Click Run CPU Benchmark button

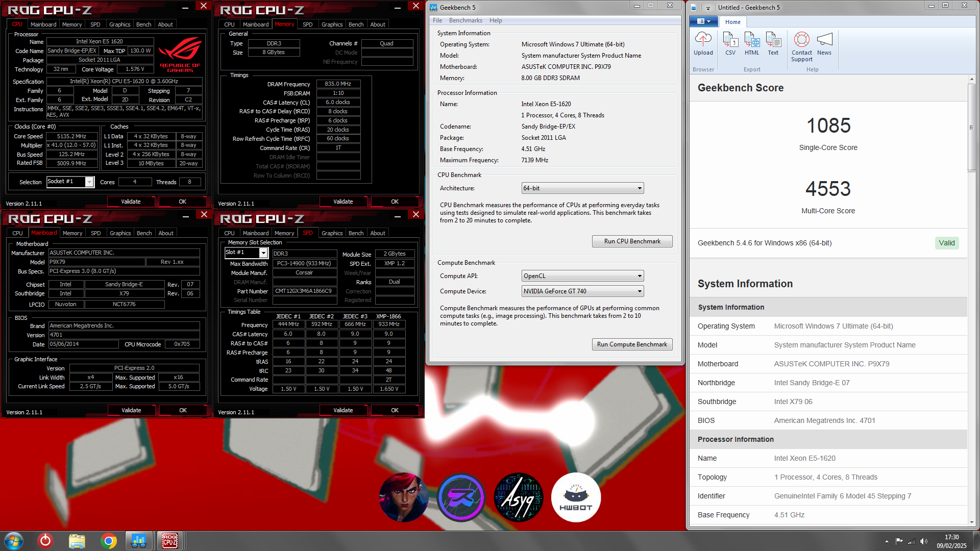click(632, 241)
